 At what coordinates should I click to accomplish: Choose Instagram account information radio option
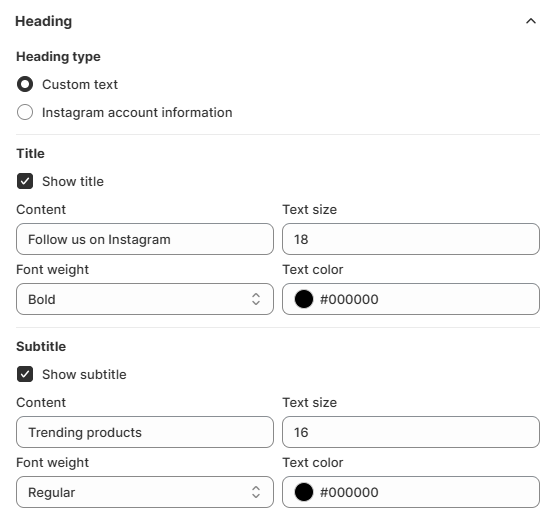coord(25,112)
